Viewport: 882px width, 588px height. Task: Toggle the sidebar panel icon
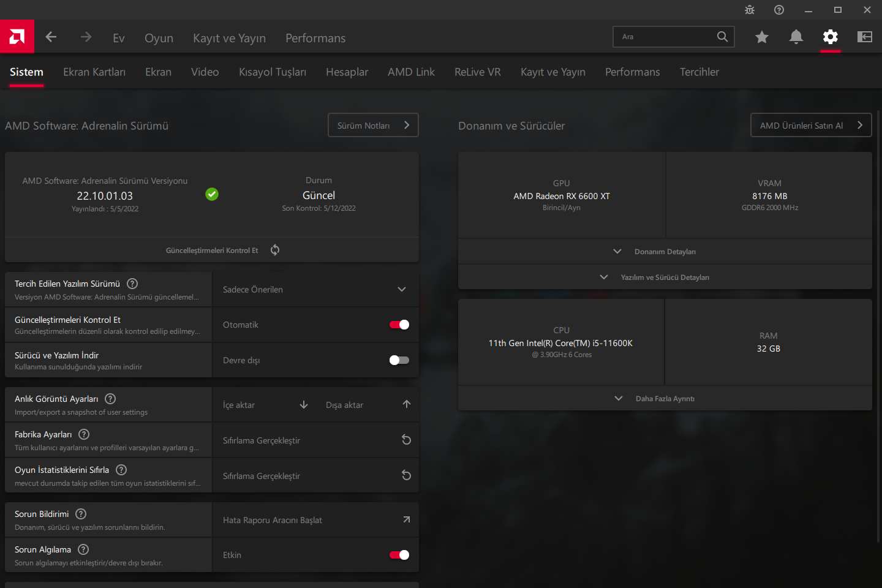(x=865, y=37)
